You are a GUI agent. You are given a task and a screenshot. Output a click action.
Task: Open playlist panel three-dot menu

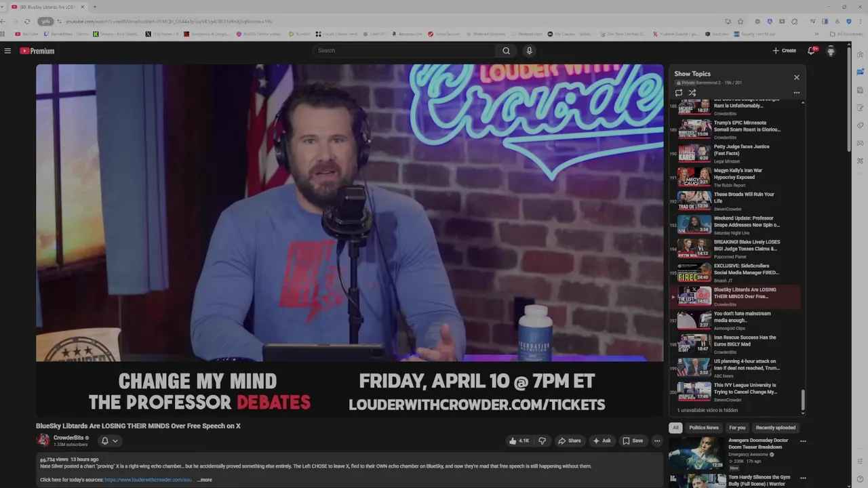[x=797, y=93]
